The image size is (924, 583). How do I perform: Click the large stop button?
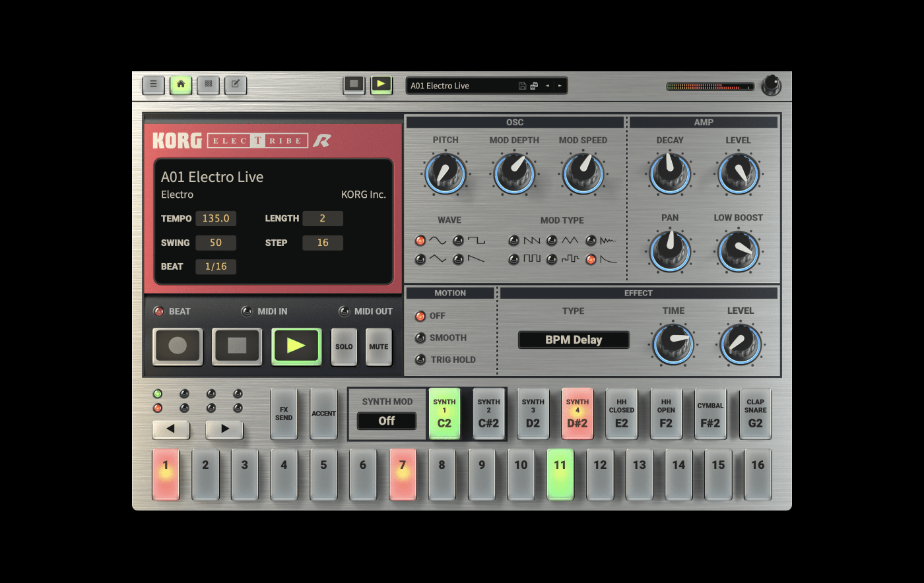click(x=237, y=346)
